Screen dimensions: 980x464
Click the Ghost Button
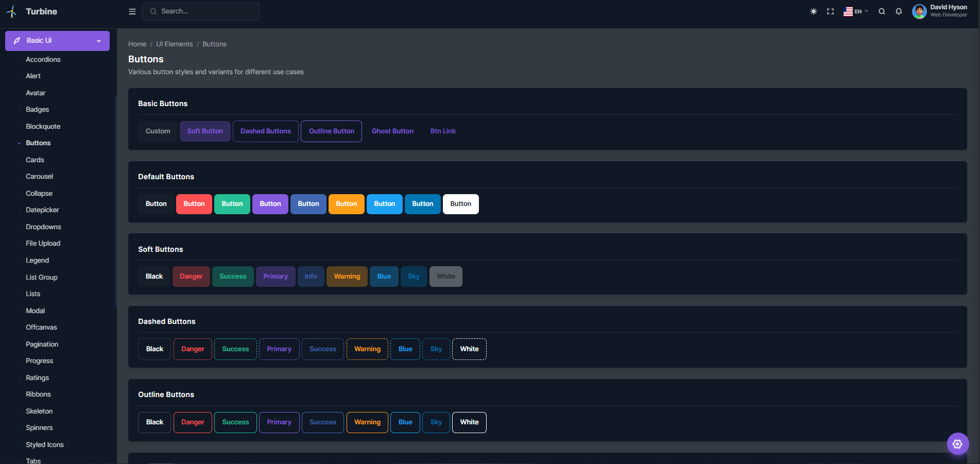392,131
